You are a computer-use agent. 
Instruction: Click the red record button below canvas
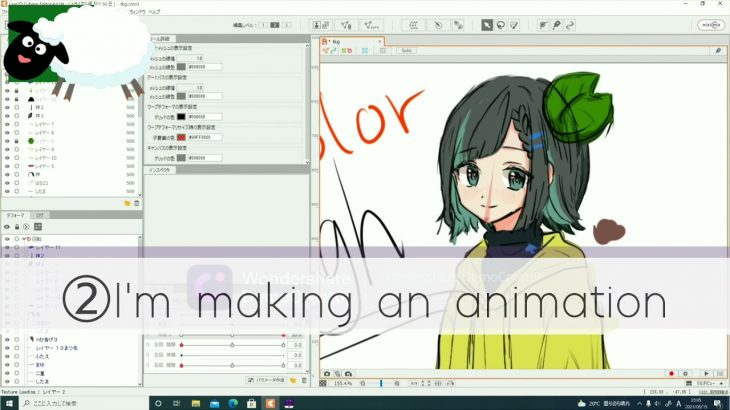[671, 374]
